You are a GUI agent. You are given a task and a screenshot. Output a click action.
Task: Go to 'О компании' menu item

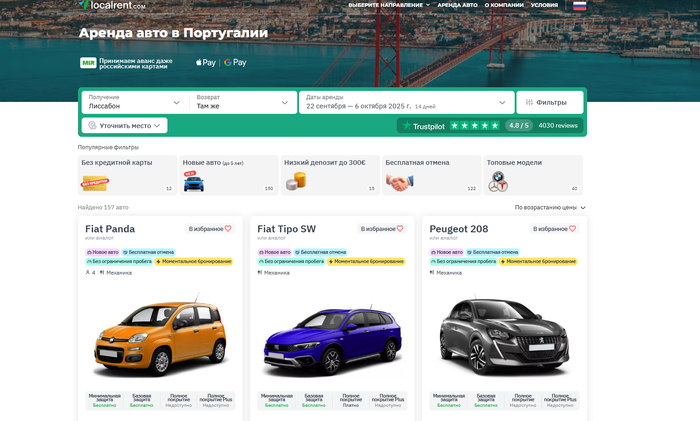[x=504, y=5]
